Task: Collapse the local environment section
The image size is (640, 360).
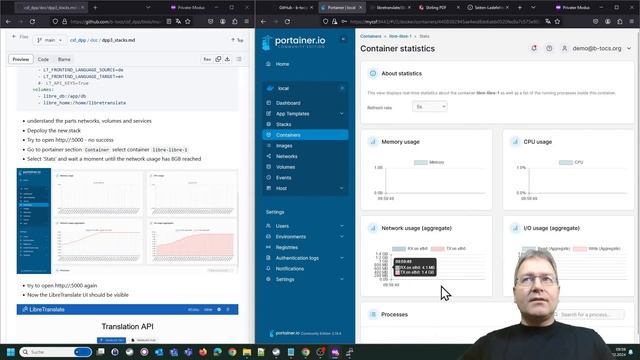Action: 342,88
